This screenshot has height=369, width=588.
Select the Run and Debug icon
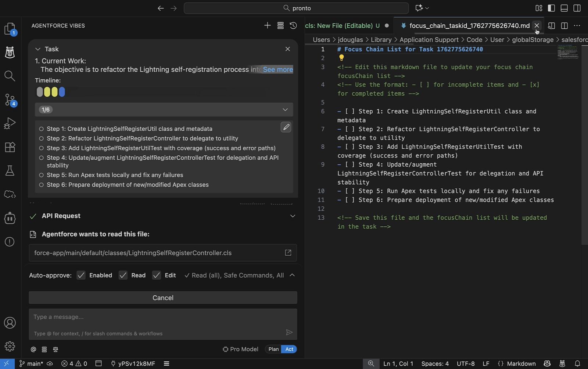(10, 123)
